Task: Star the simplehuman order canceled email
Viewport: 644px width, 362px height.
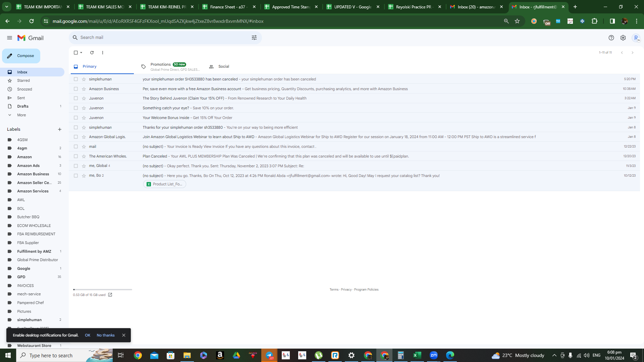Action: tap(84, 79)
